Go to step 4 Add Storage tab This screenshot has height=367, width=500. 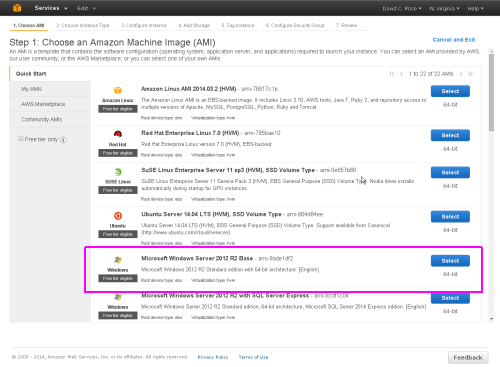click(194, 25)
